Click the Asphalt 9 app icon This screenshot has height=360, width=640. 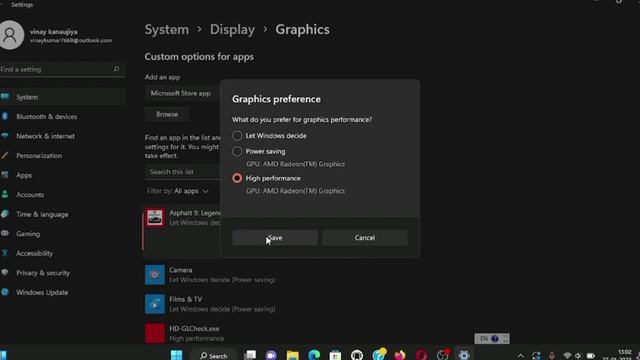click(155, 218)
